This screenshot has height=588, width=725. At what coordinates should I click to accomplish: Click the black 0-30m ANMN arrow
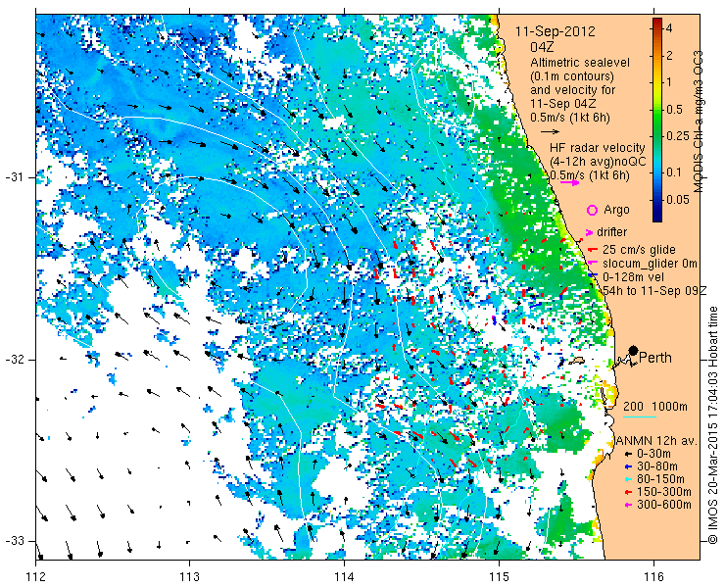point(628,455)
